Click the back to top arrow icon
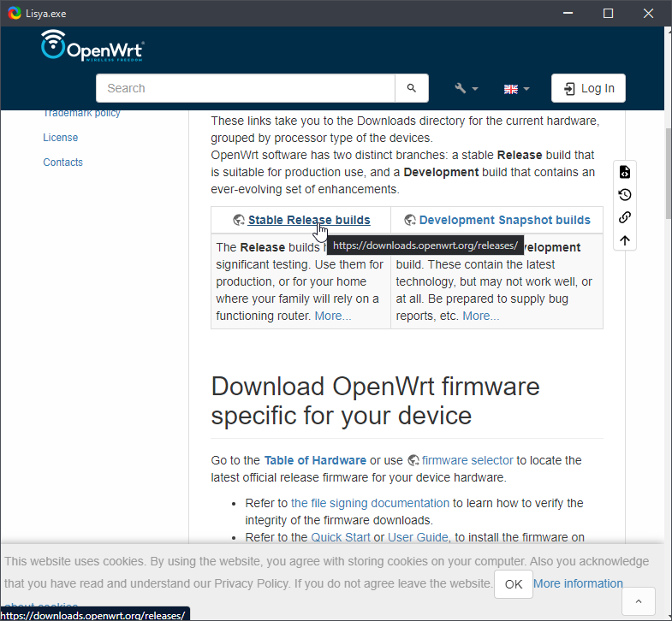Viewport: 672px width, 621px height. pyautogui.click(x=625, y=240)
